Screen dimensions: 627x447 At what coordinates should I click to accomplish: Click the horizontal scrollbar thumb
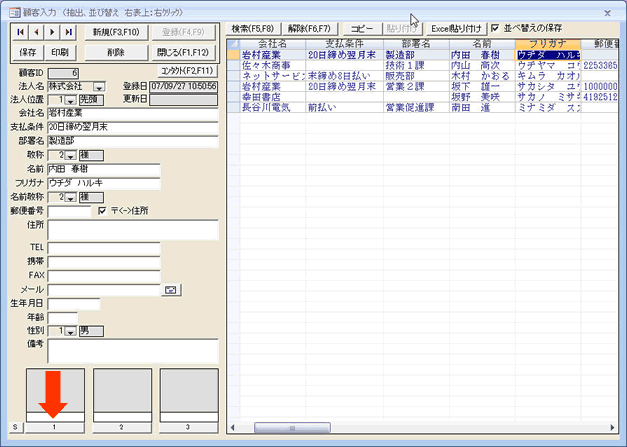[292, 427]
